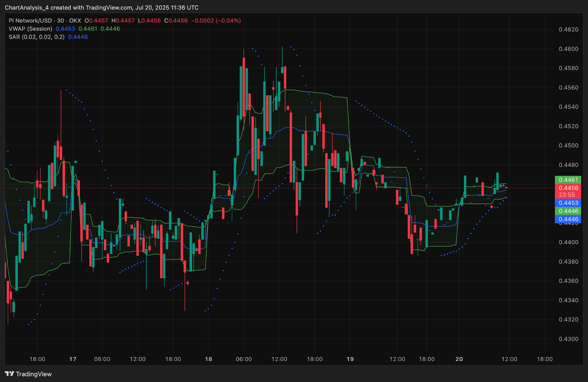588x382 pixels.
Task: Click the 23:55 candle countdown timer
Action: 567,195
